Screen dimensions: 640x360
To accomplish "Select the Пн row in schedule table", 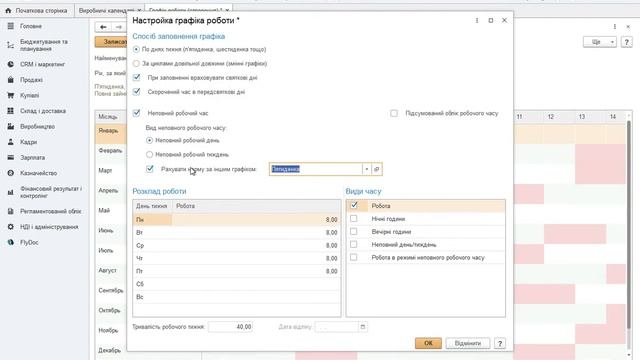I will (237, 220).
